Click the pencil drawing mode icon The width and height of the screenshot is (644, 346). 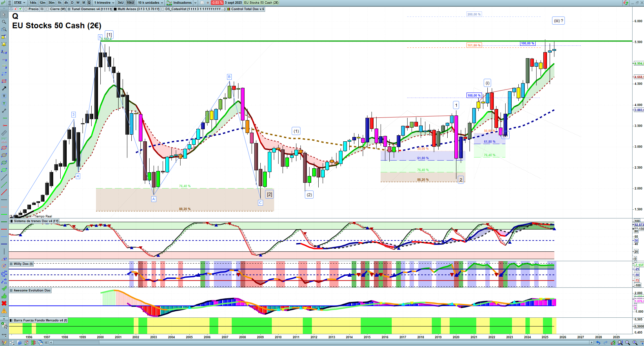pyautogui.click(x=4, y=343)
